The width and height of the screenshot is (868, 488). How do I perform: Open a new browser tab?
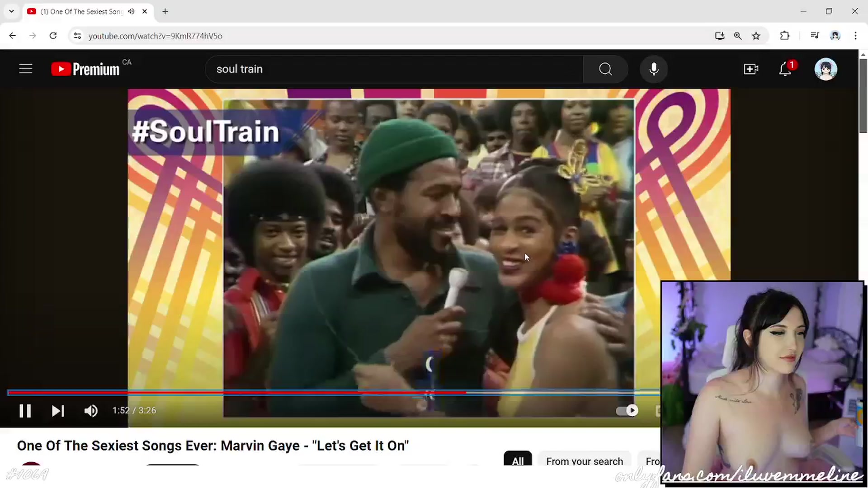coord(165,11)
